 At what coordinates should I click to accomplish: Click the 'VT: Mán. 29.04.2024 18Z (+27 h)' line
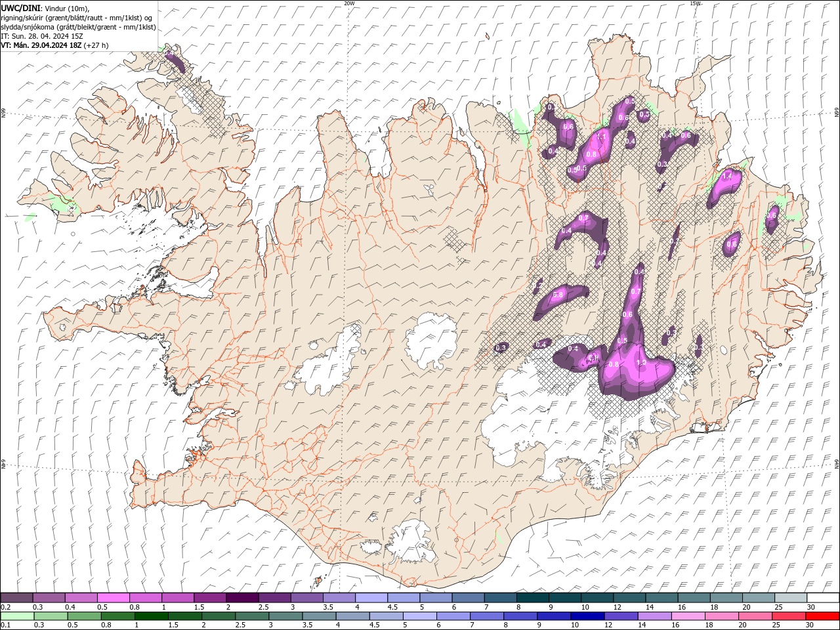(55, 45)
